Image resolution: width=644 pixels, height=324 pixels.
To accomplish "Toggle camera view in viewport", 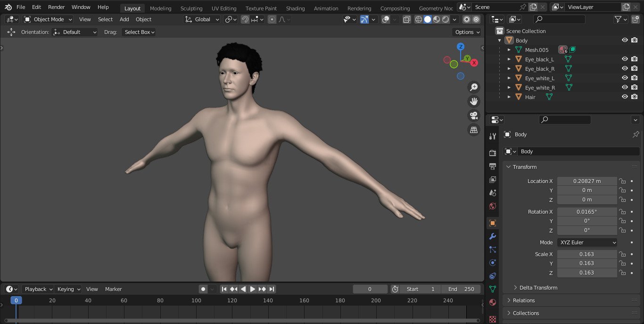I will coord(474,116).
